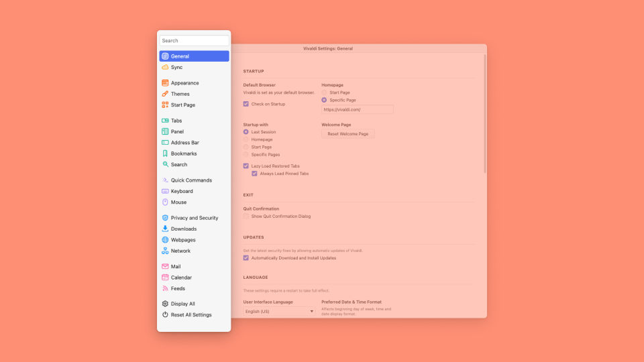Click the homepage URL field
The width and height of the screenshot is (644, 362).
[358, 109]
